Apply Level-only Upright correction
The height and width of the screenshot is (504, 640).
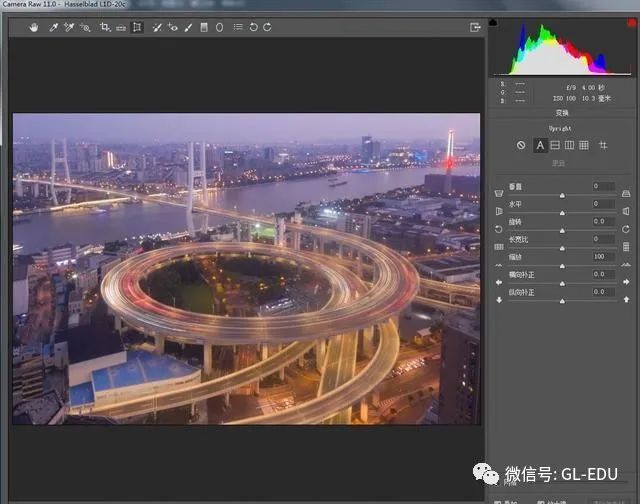click(x=555, y=145)
